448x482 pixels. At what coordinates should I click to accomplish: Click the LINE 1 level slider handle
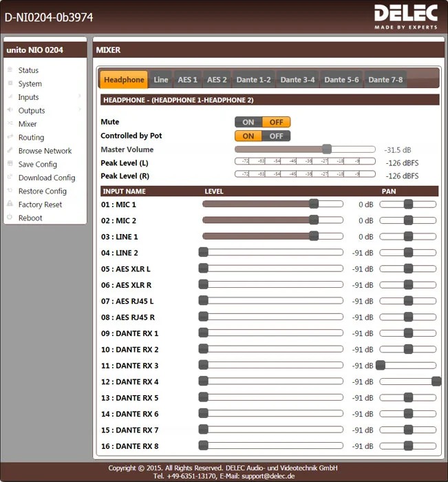pos(314,236)
